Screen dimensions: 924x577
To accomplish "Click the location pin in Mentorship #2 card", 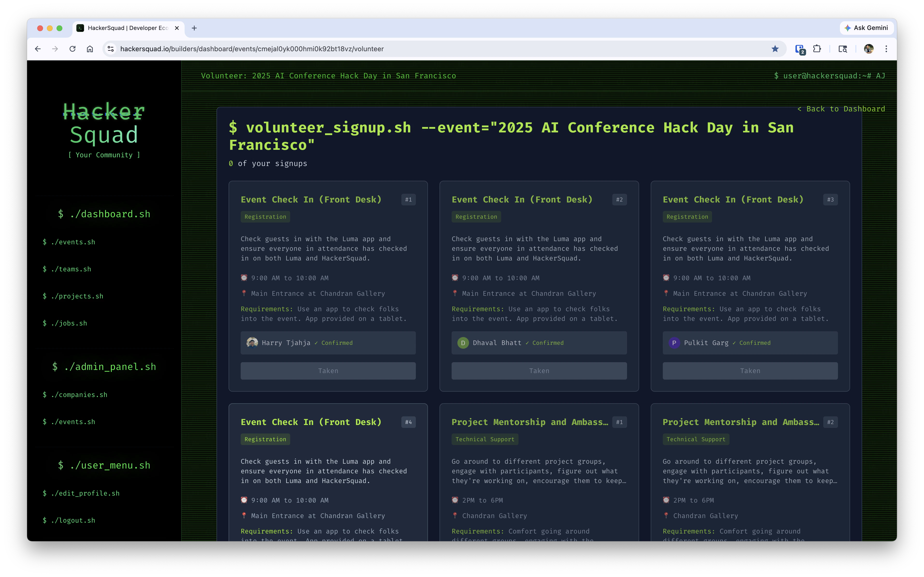I will tap(666, 516).
